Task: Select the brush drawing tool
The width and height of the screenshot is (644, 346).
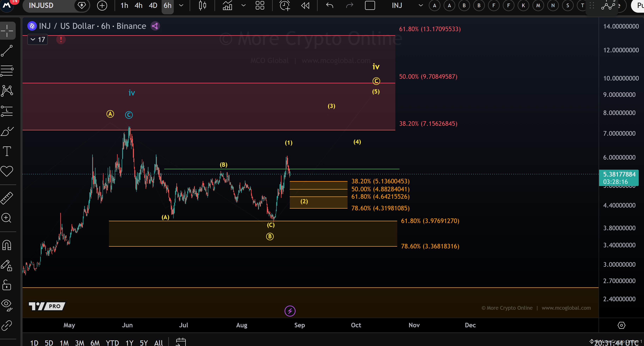Action: [x=7, y=131]
